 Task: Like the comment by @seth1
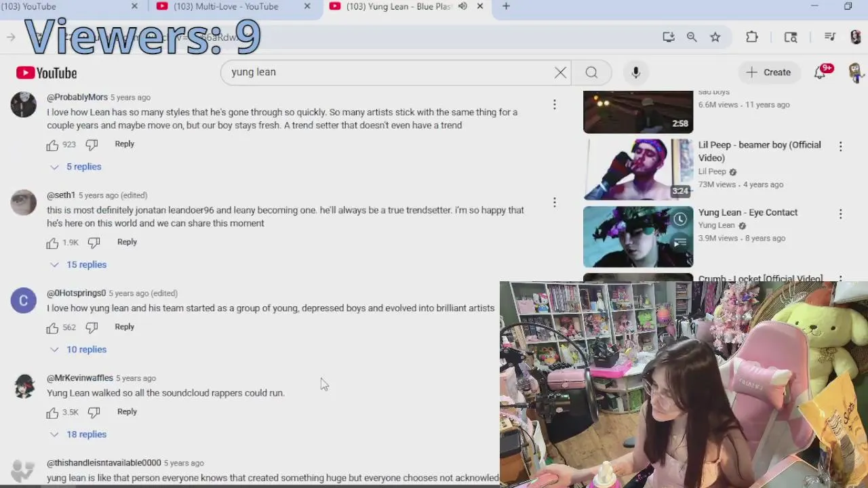coord(53,243)
